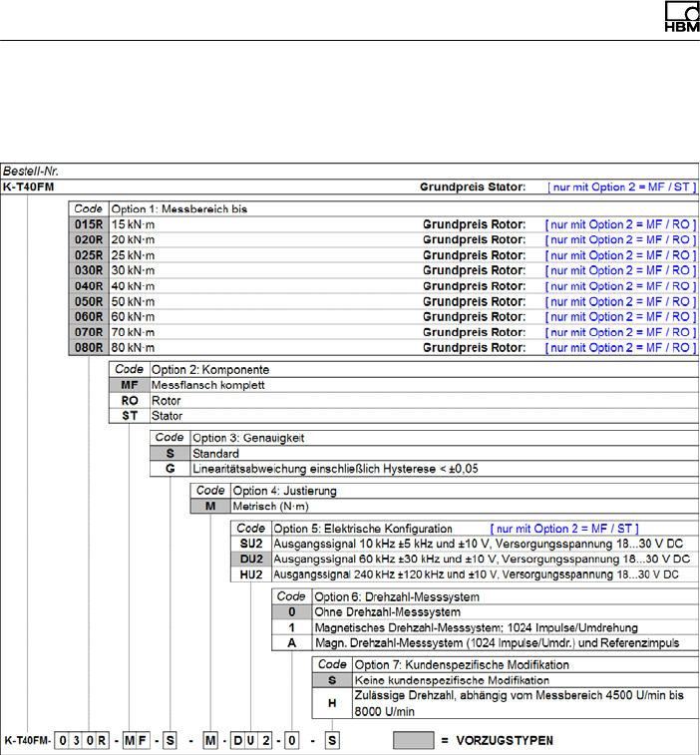The height and width of the screenshot is (755, 700).
Task: Click the code cell '040R'
Action: coord(89,286)
